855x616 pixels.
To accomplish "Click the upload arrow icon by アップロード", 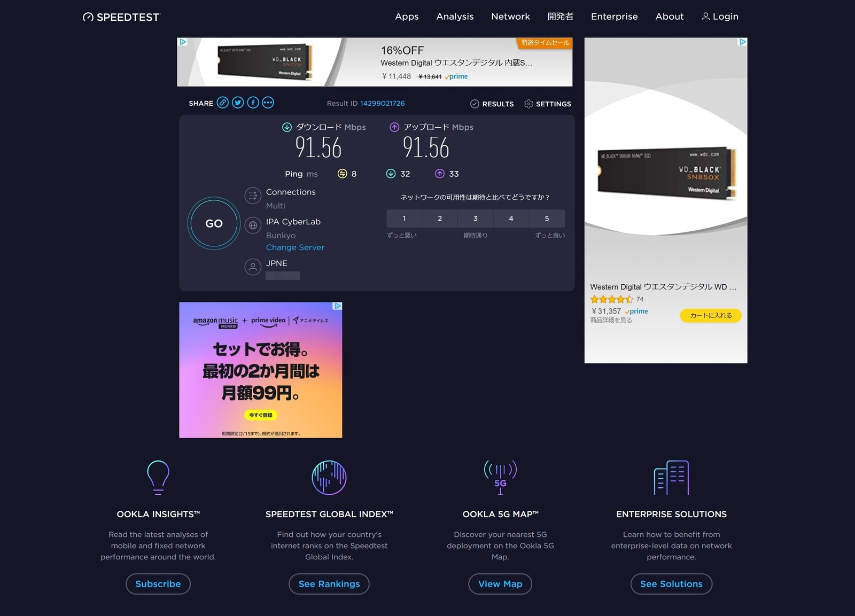I will [x=394, y=127].
